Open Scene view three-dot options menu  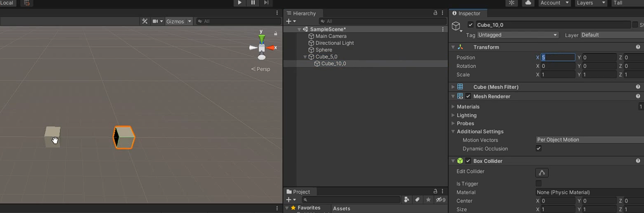[277, 13]
